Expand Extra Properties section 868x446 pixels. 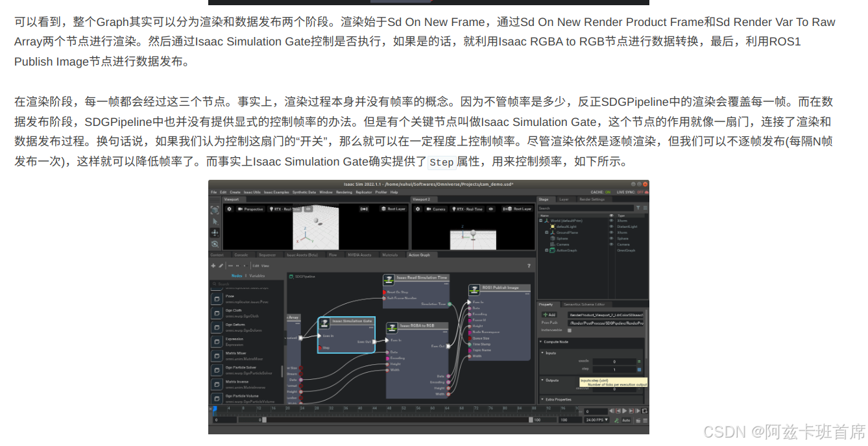(x=542, y=399)
